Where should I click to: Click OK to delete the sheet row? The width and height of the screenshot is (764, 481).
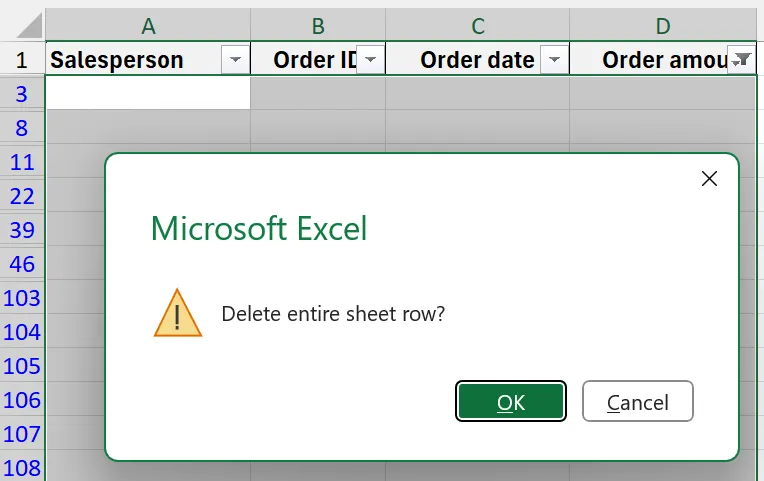coord(511,402)
